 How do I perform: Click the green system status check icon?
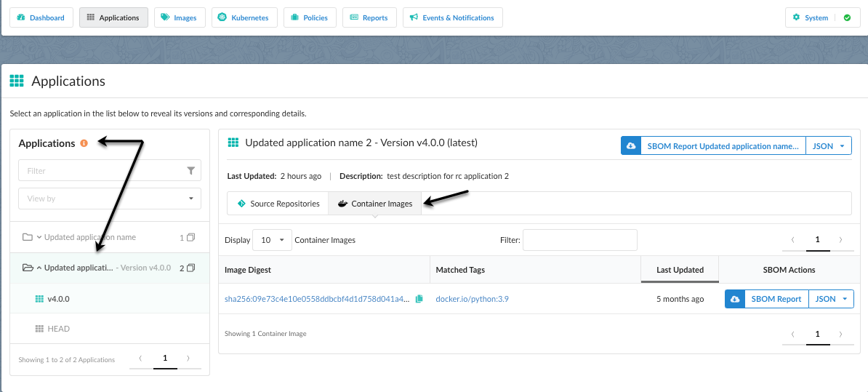[847, 17]
